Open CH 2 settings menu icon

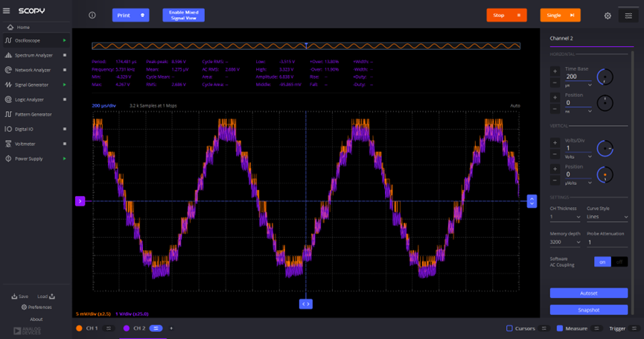coord(156,329)
